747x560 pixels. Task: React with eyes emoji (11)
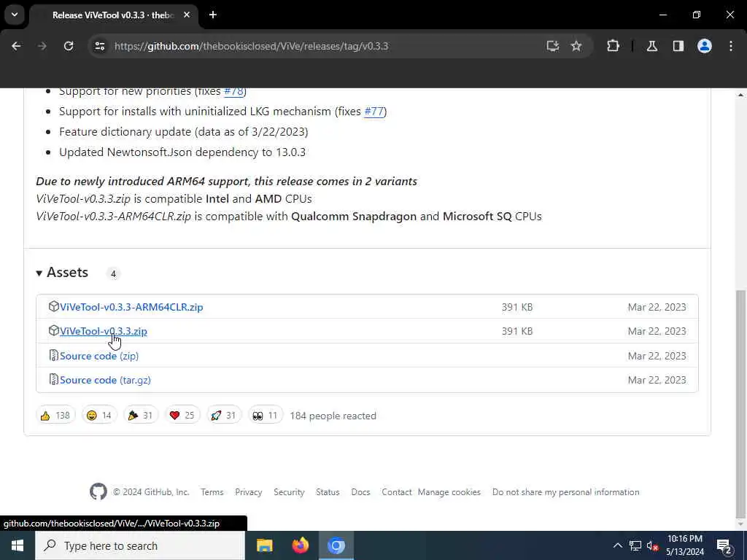pyautogui.click(x=266, y=416)
